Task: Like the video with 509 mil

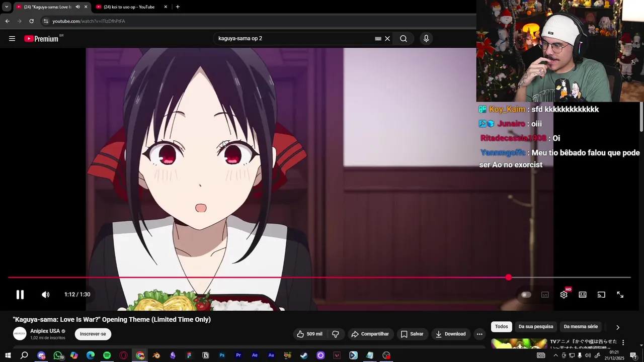Action: tap(309, 334)
